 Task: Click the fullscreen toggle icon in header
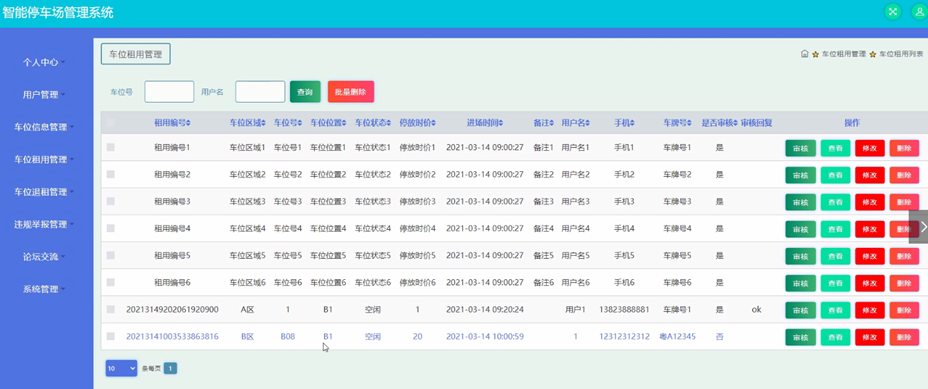(892, 11)
